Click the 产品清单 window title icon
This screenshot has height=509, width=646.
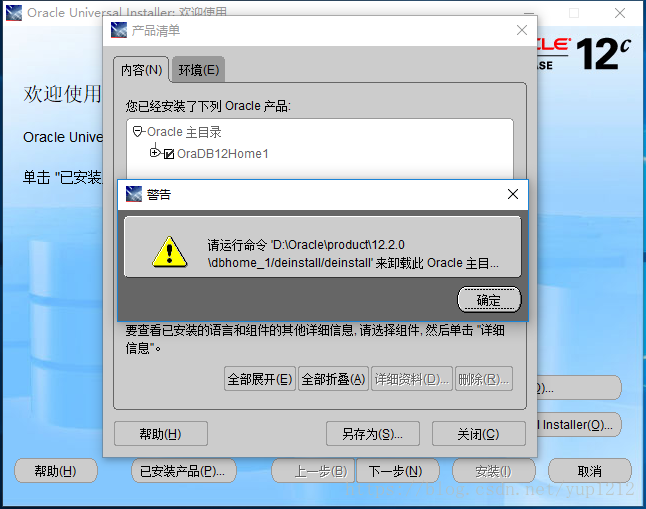tap(119, 30)
